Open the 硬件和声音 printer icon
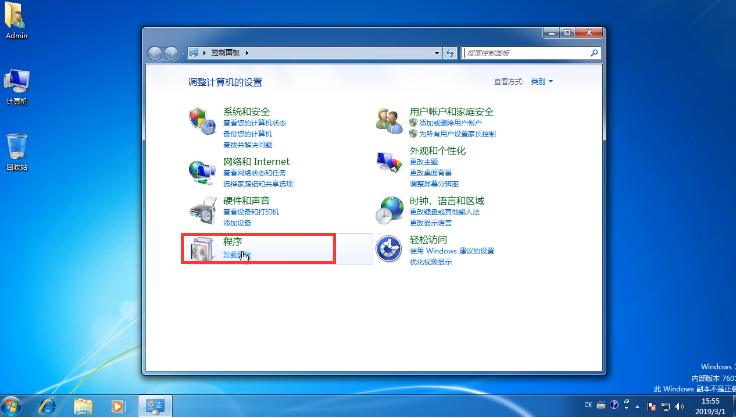736x418 pixels. coord(202,211)
